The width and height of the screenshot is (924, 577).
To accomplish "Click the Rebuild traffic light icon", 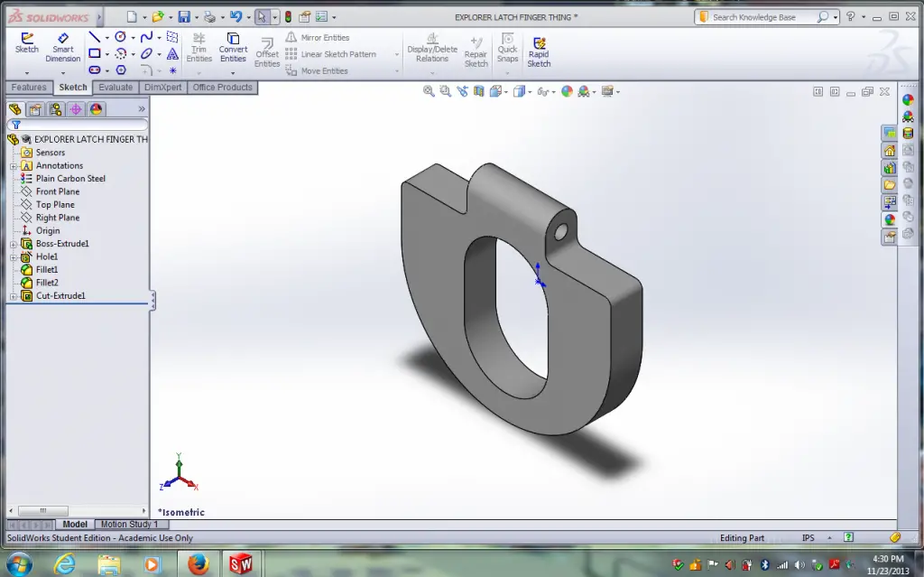I will (x=288, y=17).
